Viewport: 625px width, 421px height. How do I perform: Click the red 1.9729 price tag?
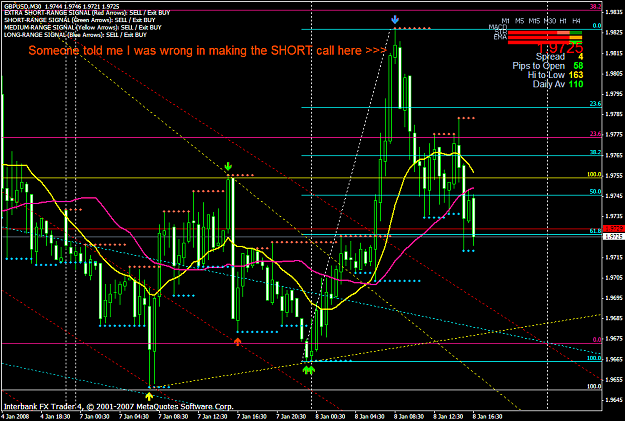[614, 229]
